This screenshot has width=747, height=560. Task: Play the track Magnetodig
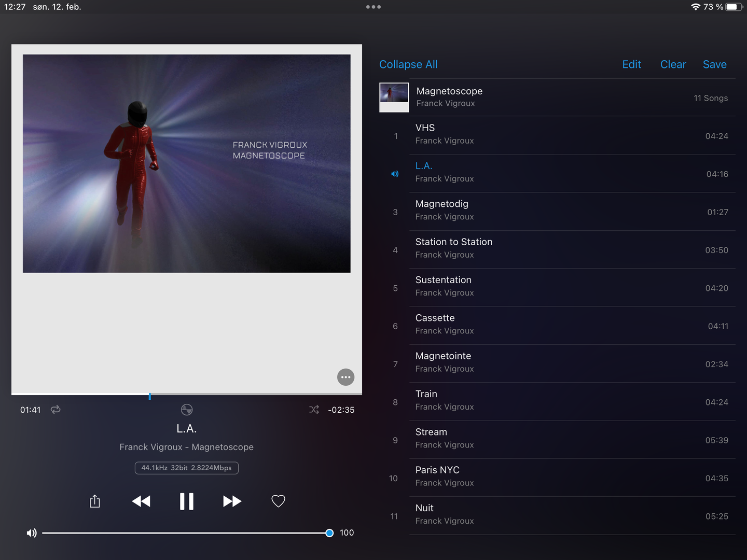558,212
